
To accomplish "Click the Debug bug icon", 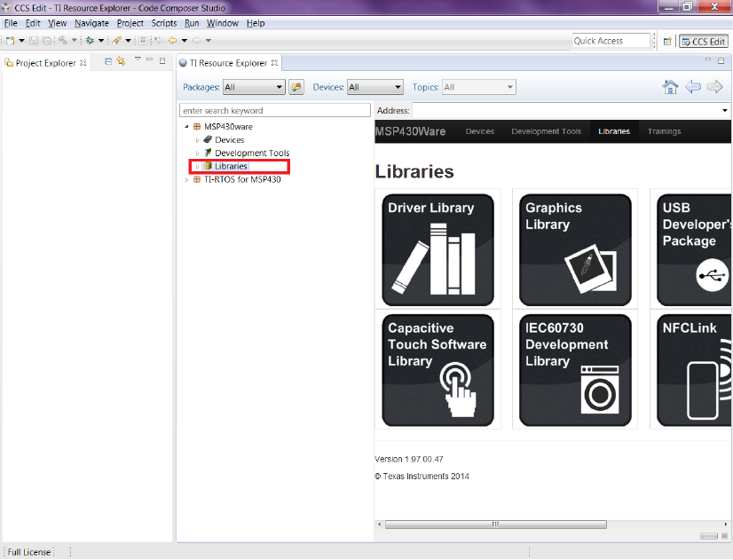I will point(90,41).
